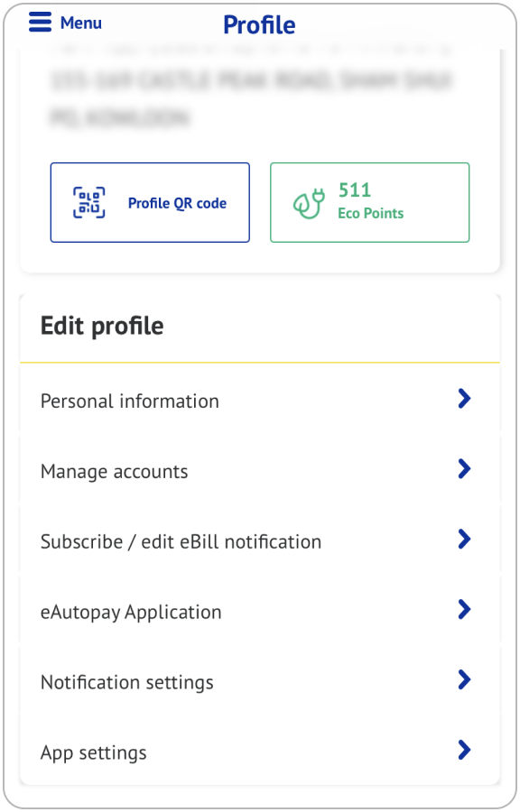This screenshot has height=812, width=520.
Task: Click the chevron beside eAutopay Application
Action: (464, 609)
